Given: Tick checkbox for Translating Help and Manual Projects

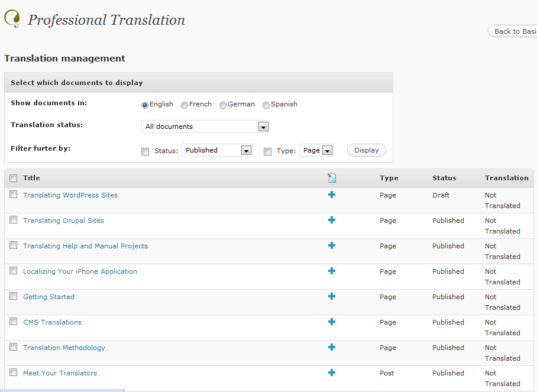Looking at the screenshot, I should point(14,245).
